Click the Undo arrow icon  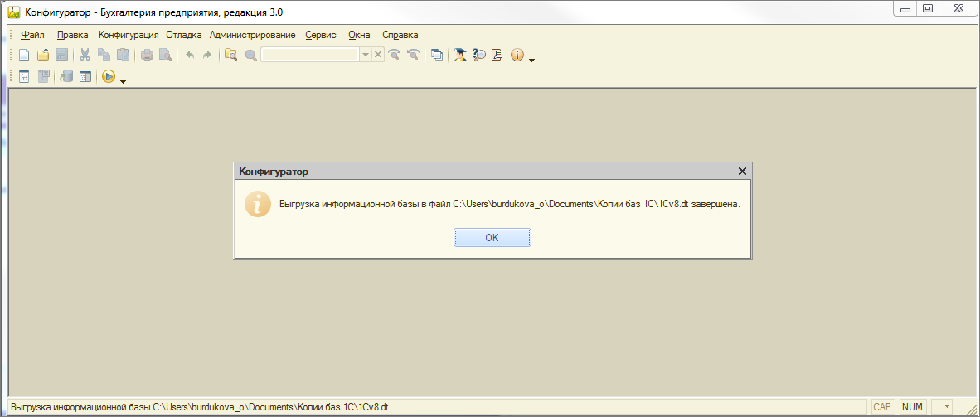point(189,55)
